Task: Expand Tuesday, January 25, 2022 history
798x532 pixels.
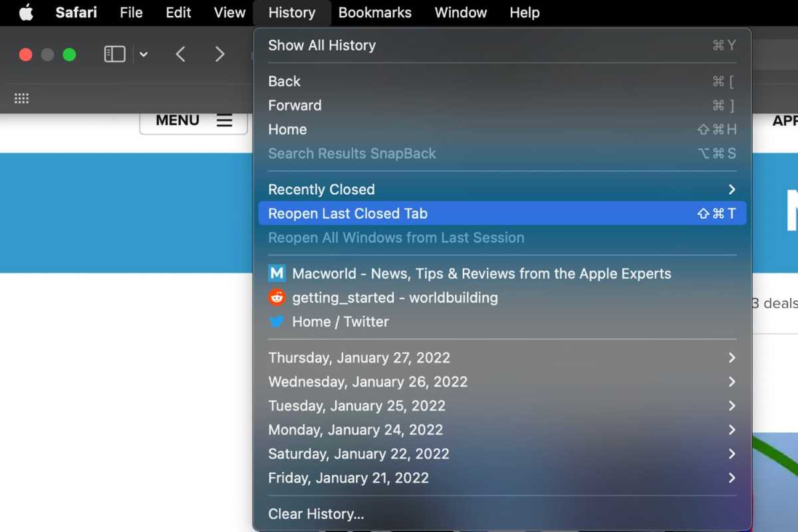Action: pos(502,406)
